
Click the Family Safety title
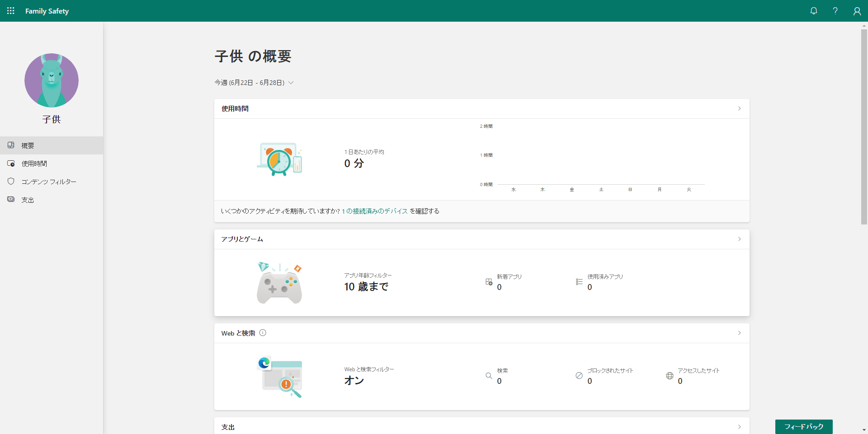47,11
